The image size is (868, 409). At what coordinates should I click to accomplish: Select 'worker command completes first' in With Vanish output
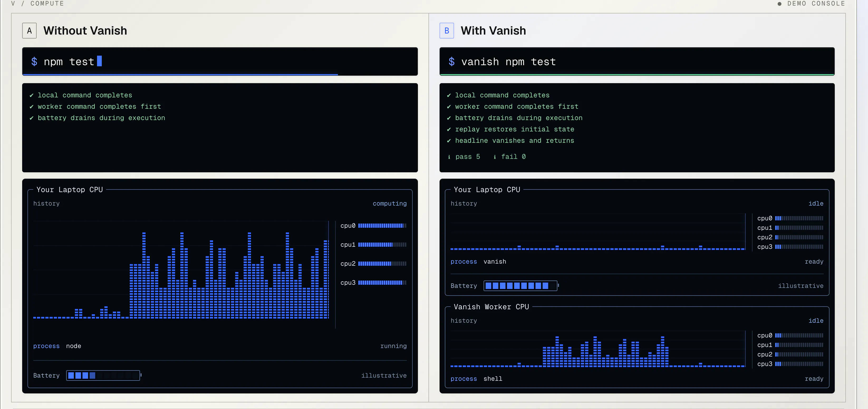coord(517,107)
